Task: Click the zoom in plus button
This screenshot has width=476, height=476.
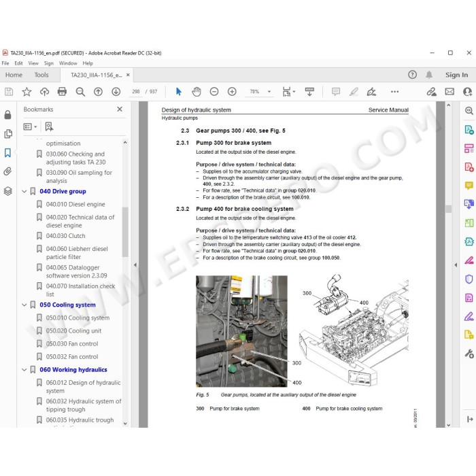Action: point(232,91)
